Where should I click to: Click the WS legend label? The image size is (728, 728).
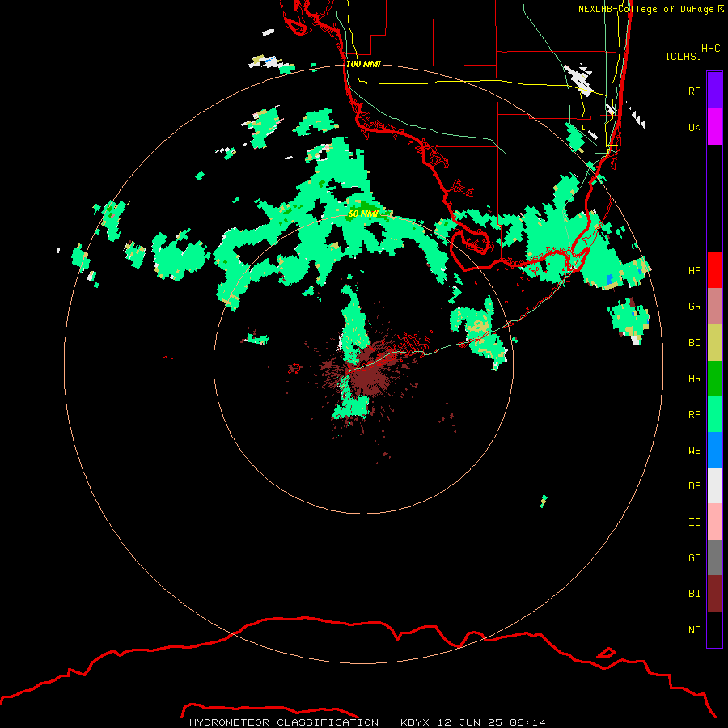point(694,451)
